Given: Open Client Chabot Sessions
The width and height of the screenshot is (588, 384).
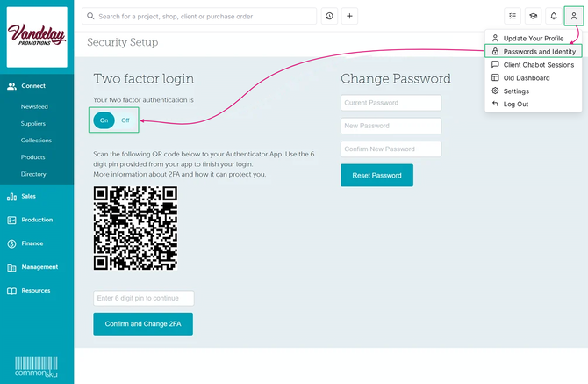Looking at the screenshot, I should (x=534, y=64).
